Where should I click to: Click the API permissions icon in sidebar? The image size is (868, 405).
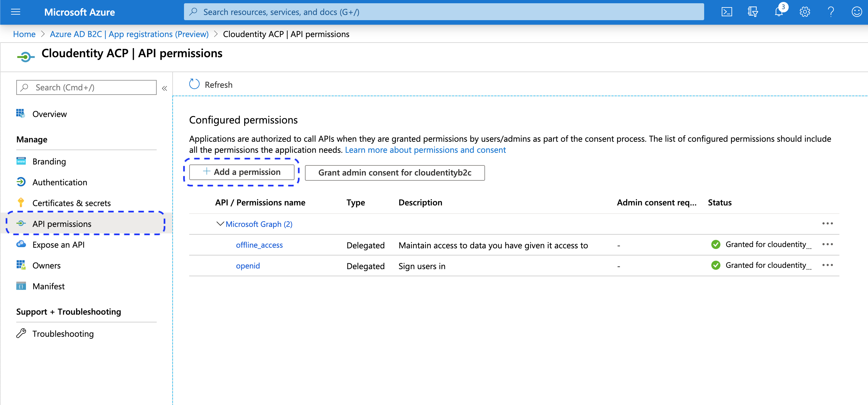[x=21, y=223]
